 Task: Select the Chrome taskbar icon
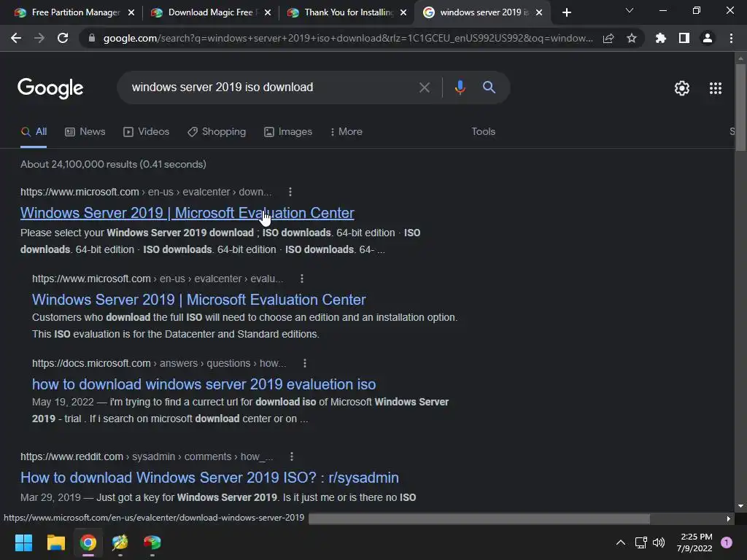coord(88,542)
